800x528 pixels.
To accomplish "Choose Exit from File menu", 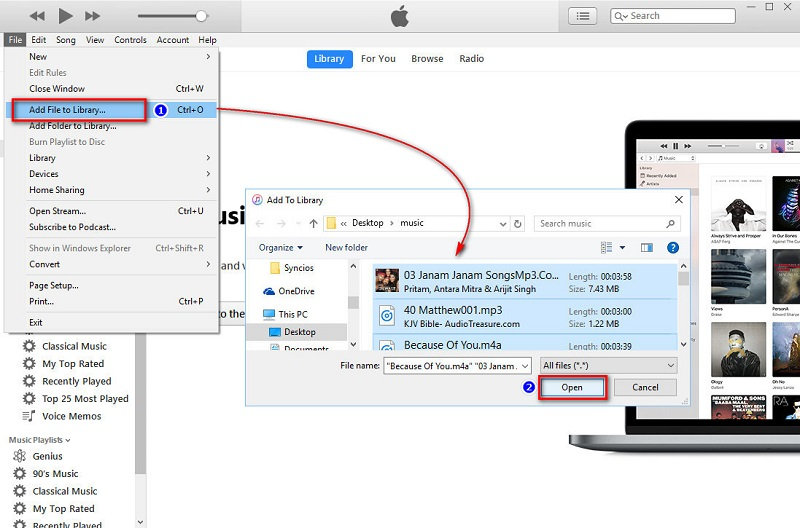I will [x=112, y=322].
